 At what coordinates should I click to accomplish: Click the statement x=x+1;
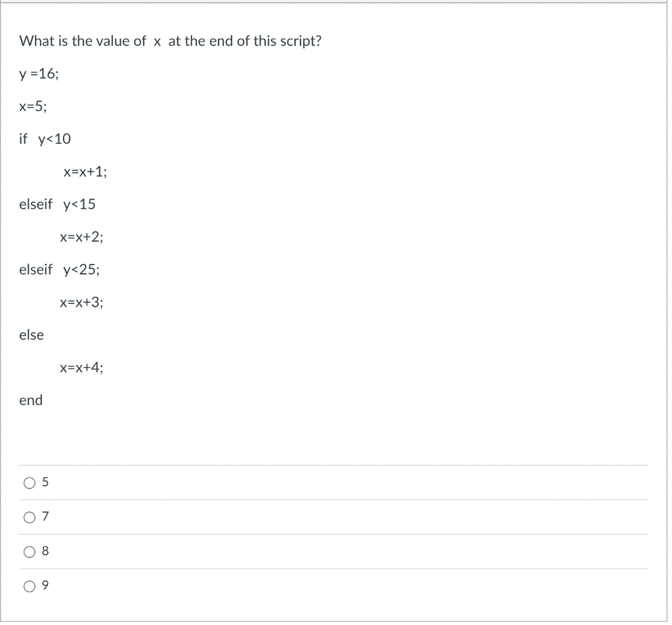click(x=85, y=171)
